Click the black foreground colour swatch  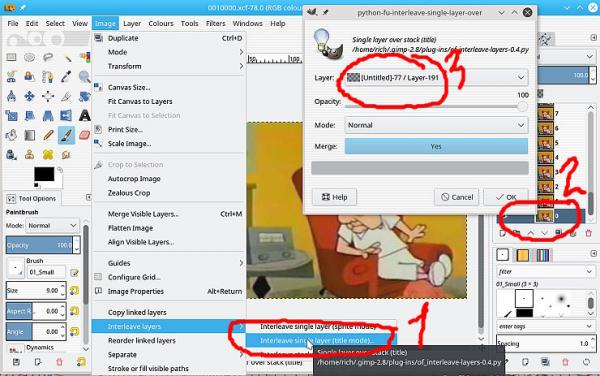pyautogui.click(x=44, y=174)
